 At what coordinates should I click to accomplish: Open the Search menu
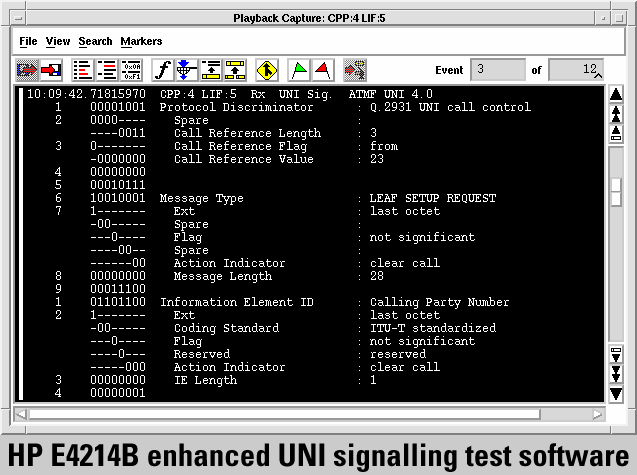tap(95, 41)
